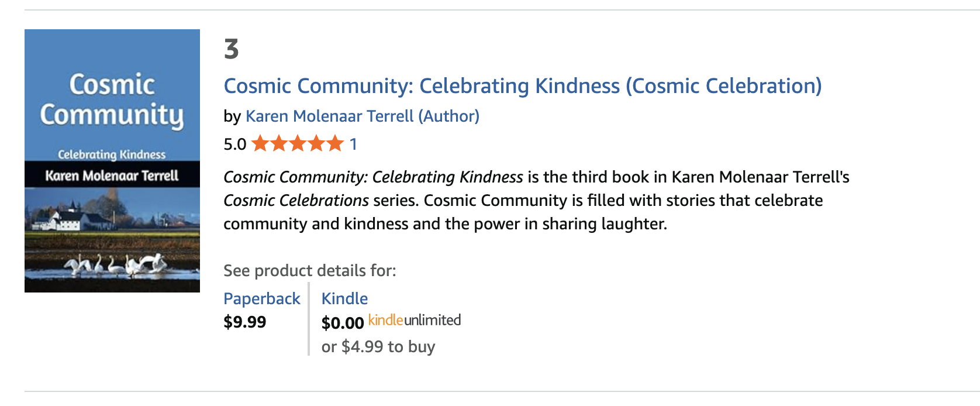The width and height of the screenshot is (980, 406).
Task: Click the "or $4.99 to buy" text
Action: (378, 347)
